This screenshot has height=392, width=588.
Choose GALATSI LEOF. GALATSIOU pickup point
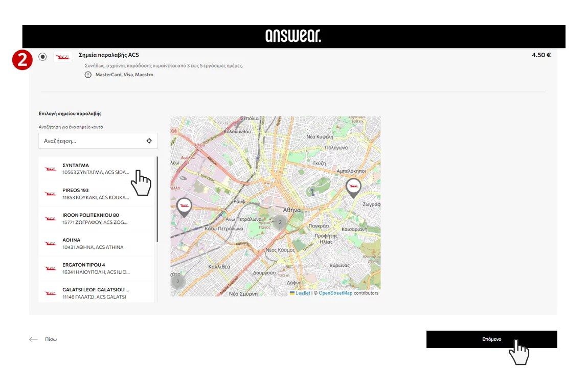(96, 293)
